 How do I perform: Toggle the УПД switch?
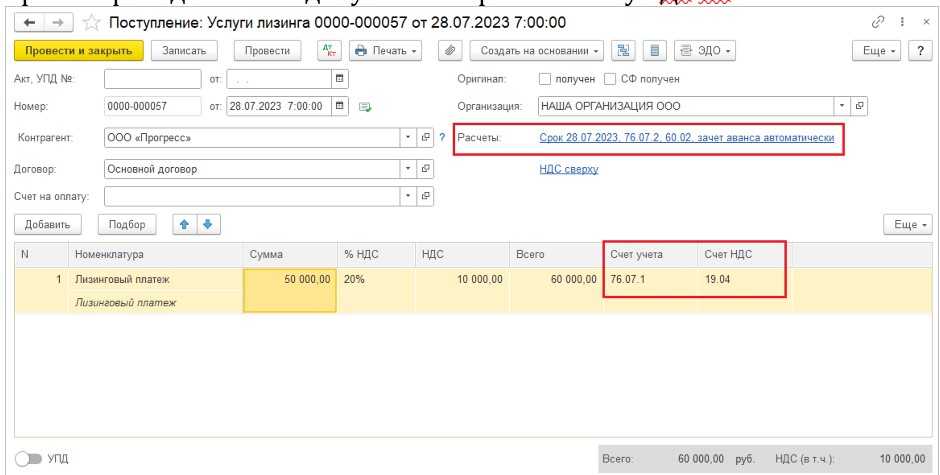(30, 458)
